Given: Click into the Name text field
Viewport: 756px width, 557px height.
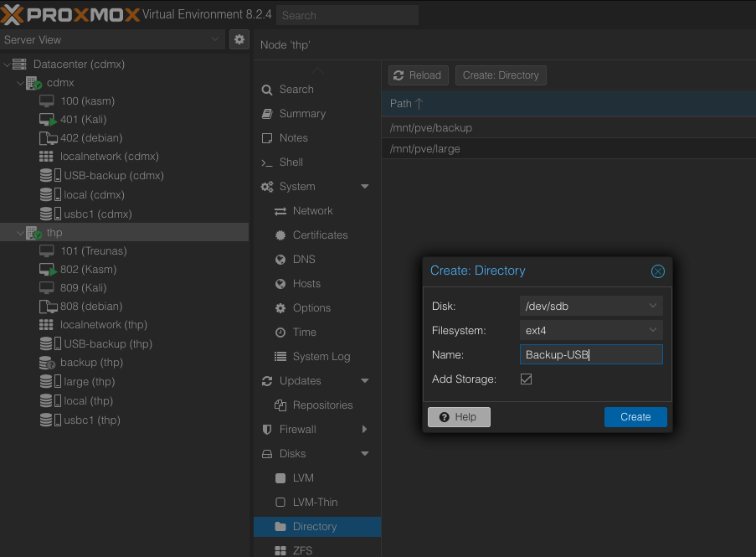Looking at the screenshot, I should click(x=590, y=355).
